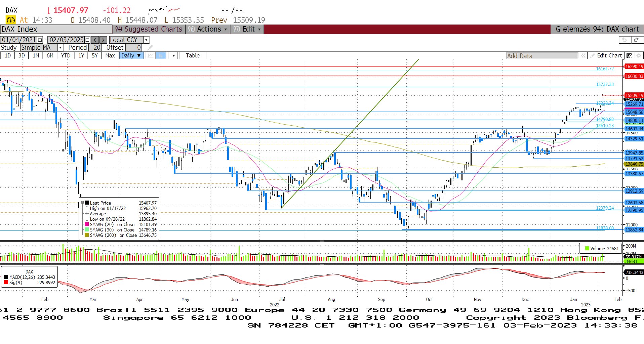Screen dimensions: 644x344
Task: Select the 5Y range tab
Action: pos(95,55)
